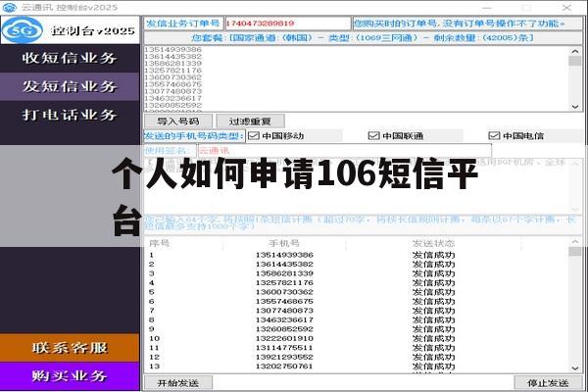Click 过滤重复 button

point(250,122)
